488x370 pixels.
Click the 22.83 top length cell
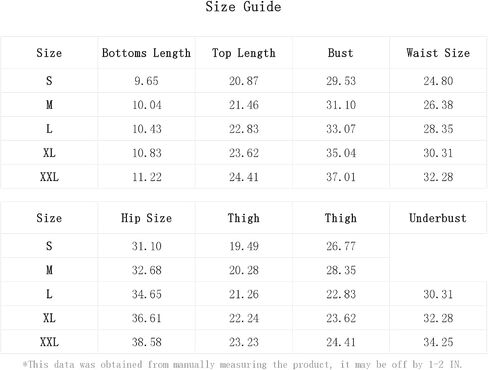(244, 129)
